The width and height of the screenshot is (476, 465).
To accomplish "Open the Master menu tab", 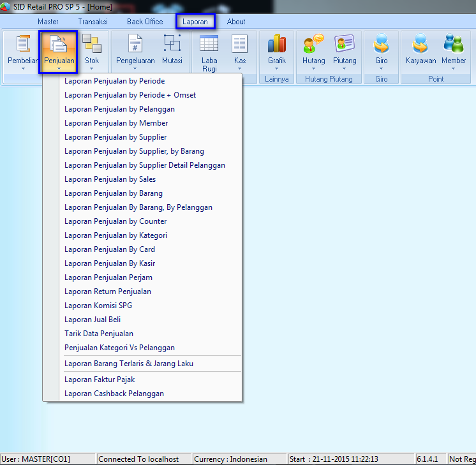I will click(x=48, y=22).
